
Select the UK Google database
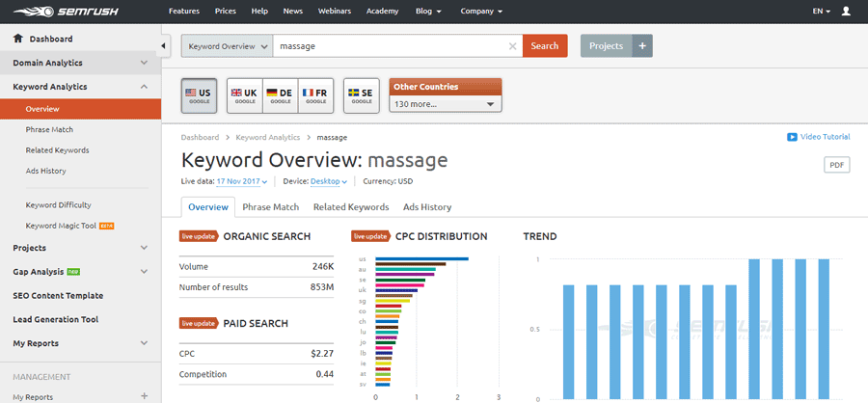pyautogui.click(x=245, y=95)
